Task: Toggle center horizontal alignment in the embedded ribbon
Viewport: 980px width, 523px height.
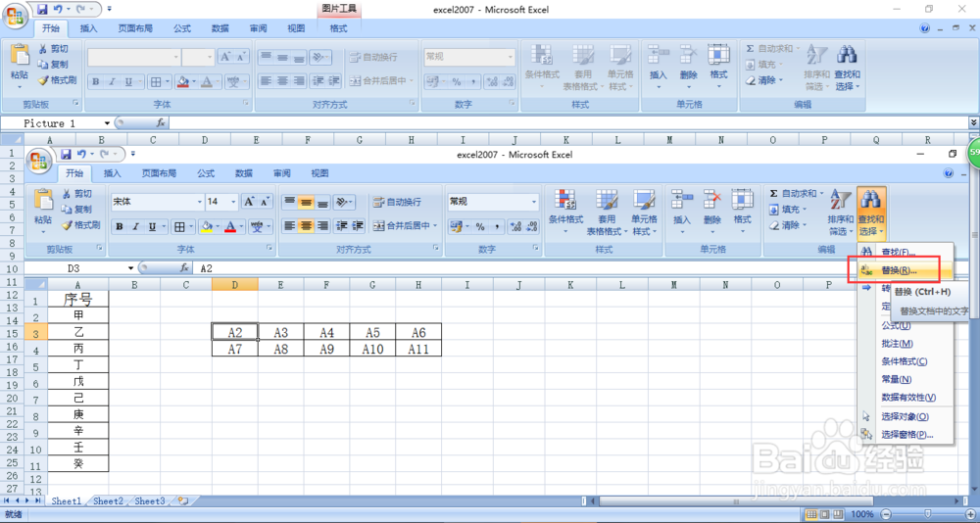Action: (306, 226)
